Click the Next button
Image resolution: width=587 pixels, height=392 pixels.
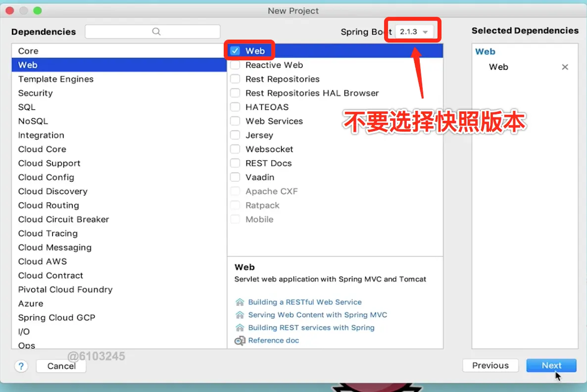point(551,365)
